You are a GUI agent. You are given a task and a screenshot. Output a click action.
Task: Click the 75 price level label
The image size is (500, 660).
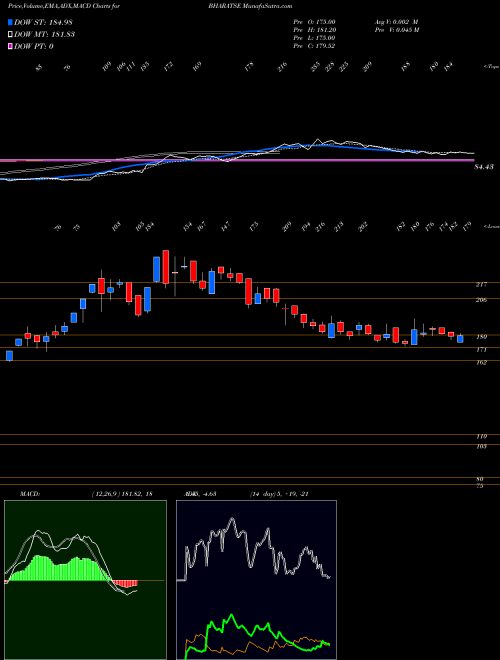point(480,486)
